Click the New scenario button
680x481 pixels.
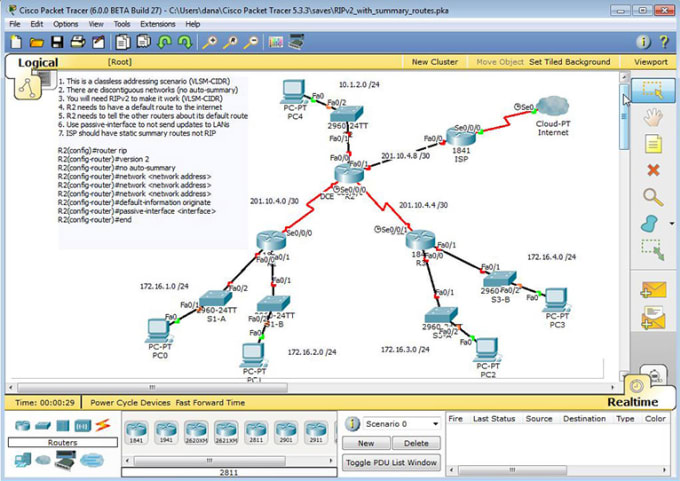pos(366,443)
